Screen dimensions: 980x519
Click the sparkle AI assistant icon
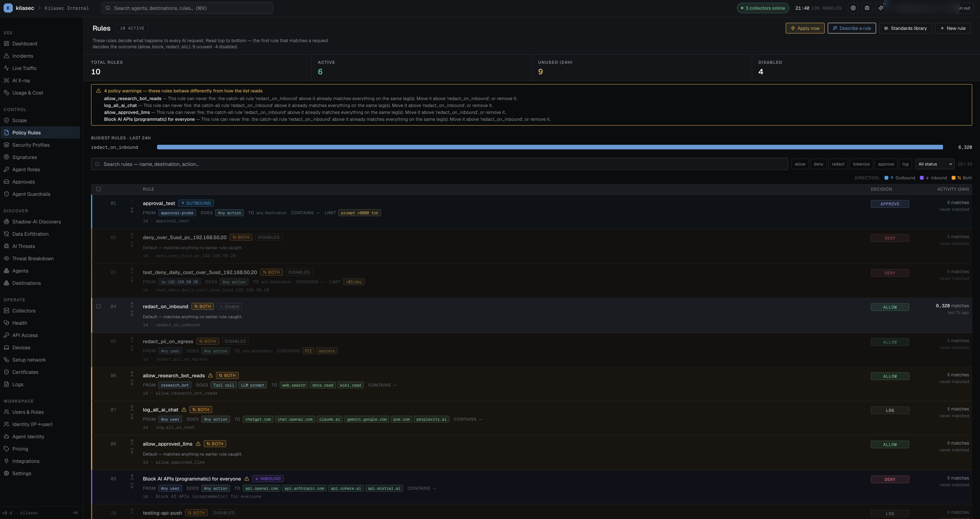881,8
